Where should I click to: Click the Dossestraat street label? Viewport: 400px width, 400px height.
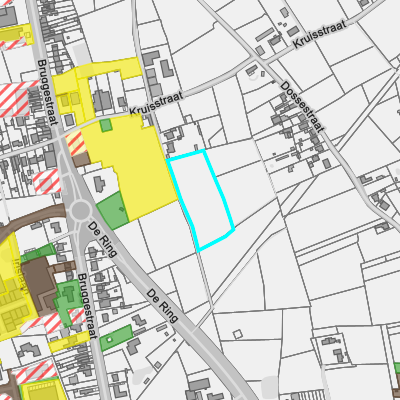(x=302, y=107)
